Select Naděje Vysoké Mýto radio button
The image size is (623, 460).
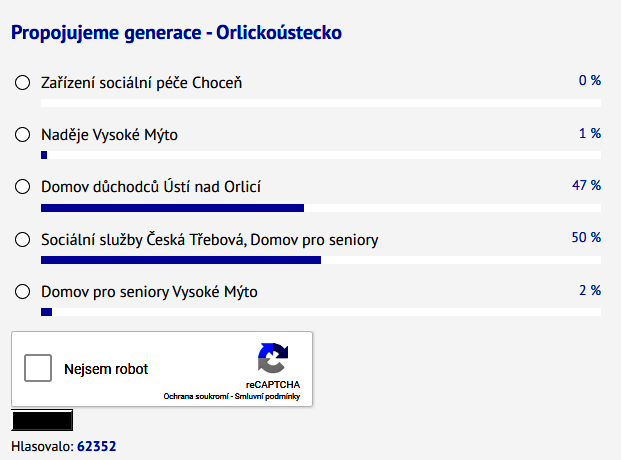click(x=22, y=135)
